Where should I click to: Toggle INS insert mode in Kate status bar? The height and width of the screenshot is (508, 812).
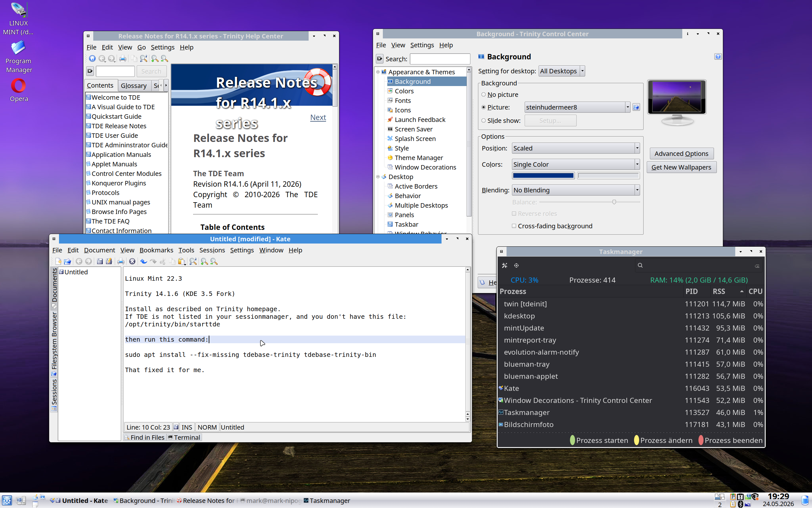click(187, 427)
